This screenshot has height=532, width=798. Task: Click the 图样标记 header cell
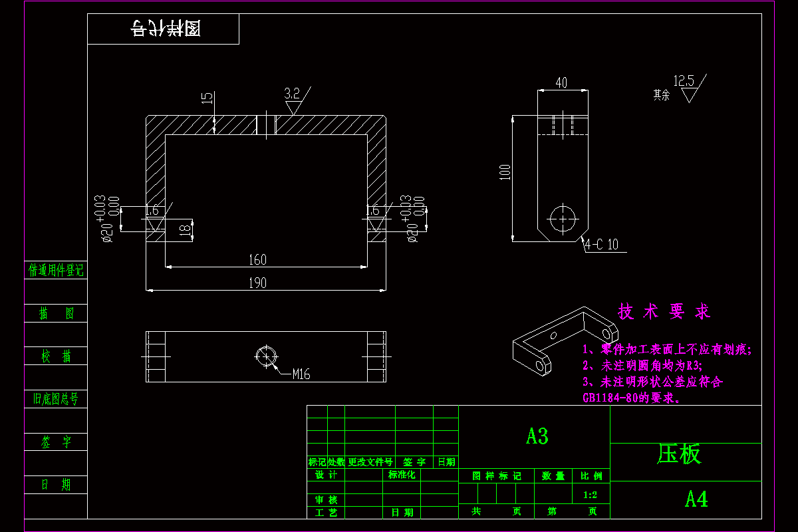tap(497, 476)
